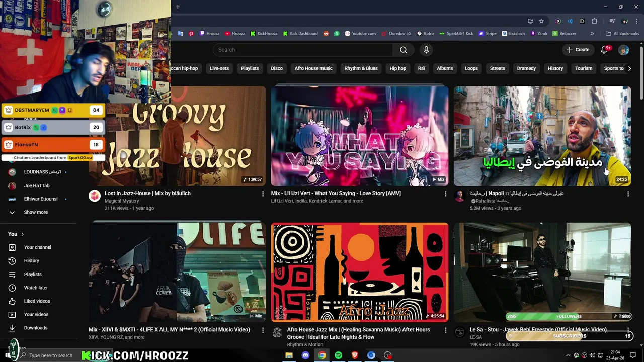Show hidden system tray icons
The width and height of the screenshot is (644, 362).
click(569, 355)
